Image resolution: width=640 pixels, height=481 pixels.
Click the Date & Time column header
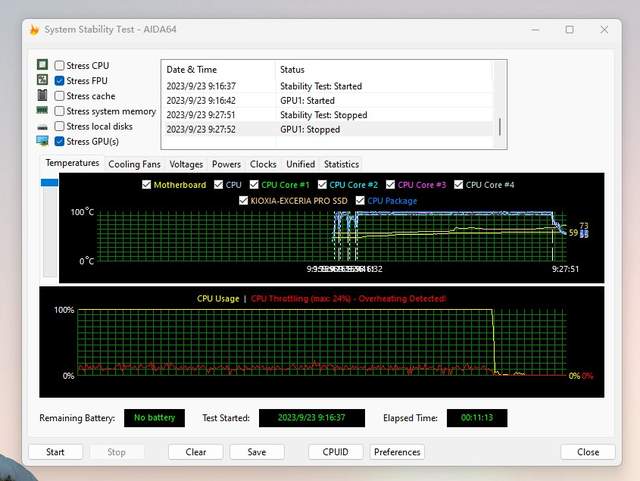(219, 70)
